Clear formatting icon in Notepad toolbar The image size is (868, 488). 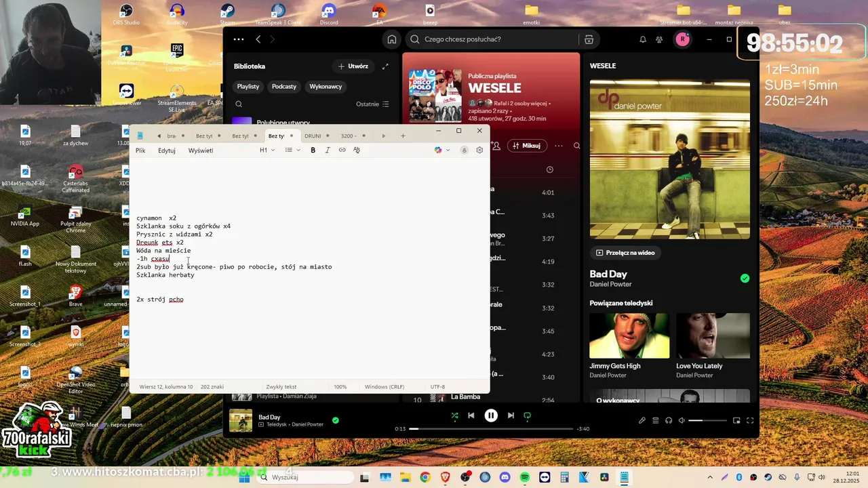357,150
